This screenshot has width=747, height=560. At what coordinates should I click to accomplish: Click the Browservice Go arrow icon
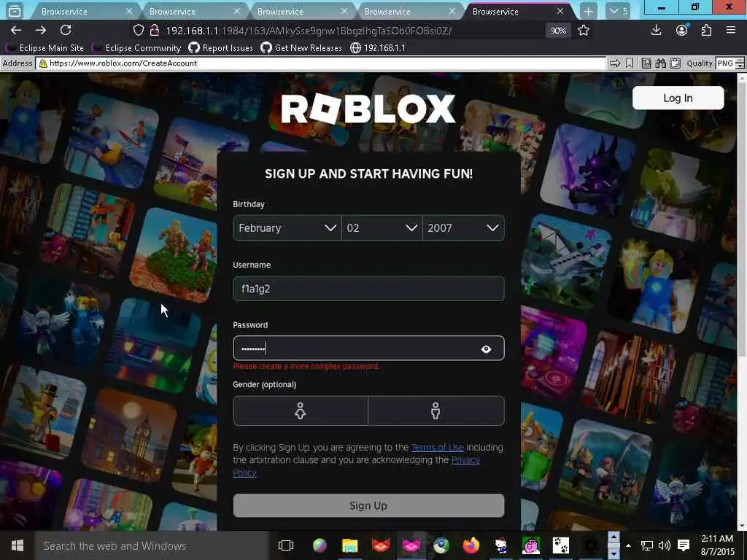coord(615,63)
